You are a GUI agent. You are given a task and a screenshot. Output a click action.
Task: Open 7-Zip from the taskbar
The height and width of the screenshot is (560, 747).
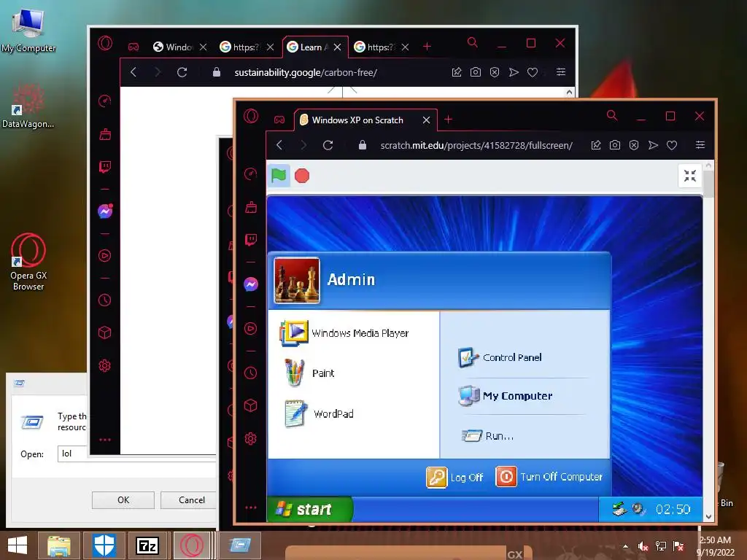pos(147,545)
